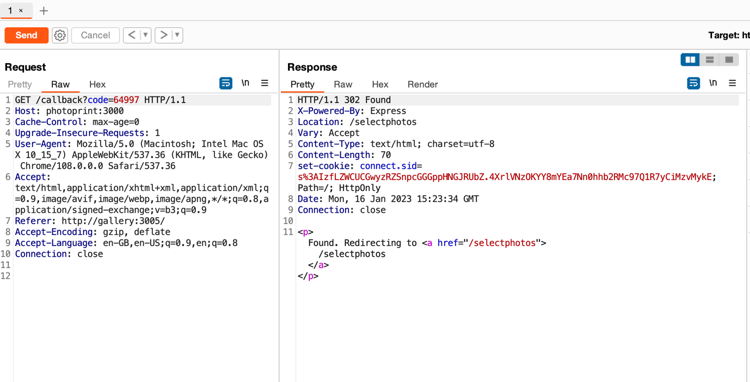Viewport: 750px width, 382px height.
Task: Click the Accept-Language header line
Action: tap(126, 243)
